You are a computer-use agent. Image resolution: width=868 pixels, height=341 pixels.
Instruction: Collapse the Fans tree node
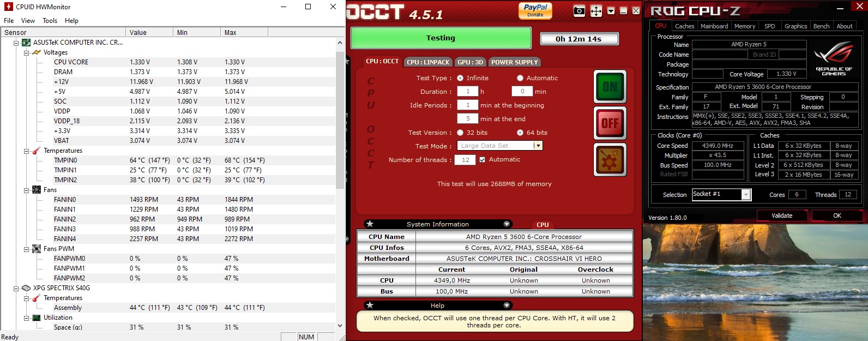coord(26,190)
